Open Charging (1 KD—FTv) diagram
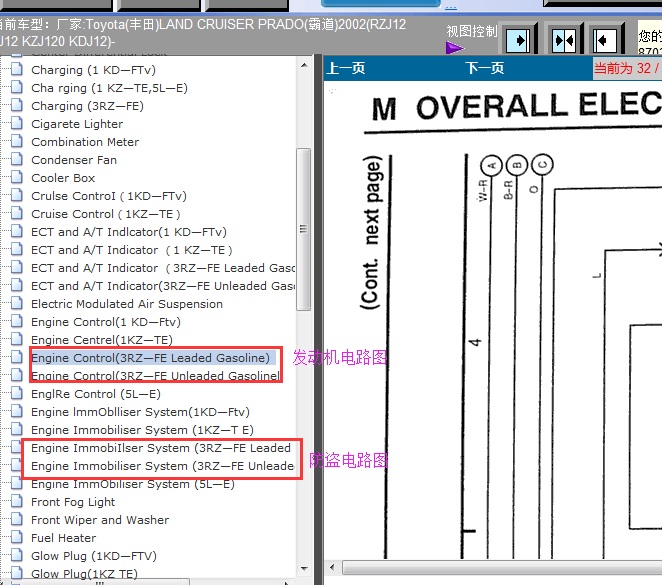Screen dimensions: 662x585 (x=93, y=70)
